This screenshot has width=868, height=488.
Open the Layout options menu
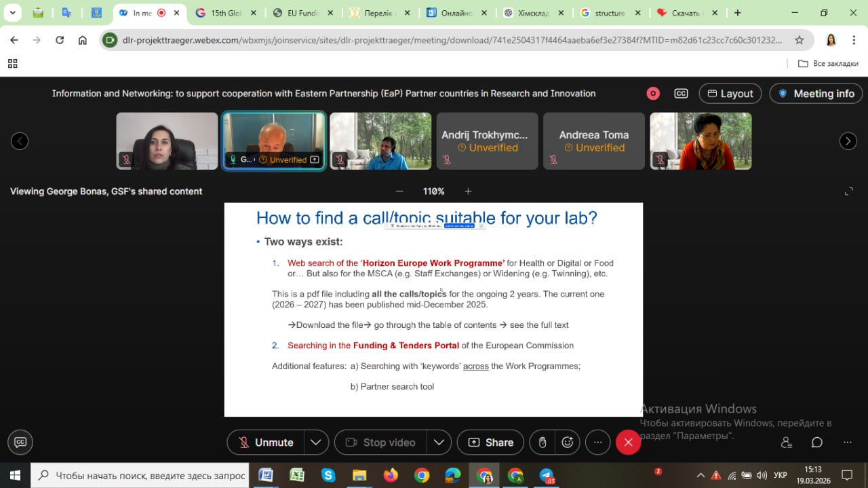[x=730, y=94]
